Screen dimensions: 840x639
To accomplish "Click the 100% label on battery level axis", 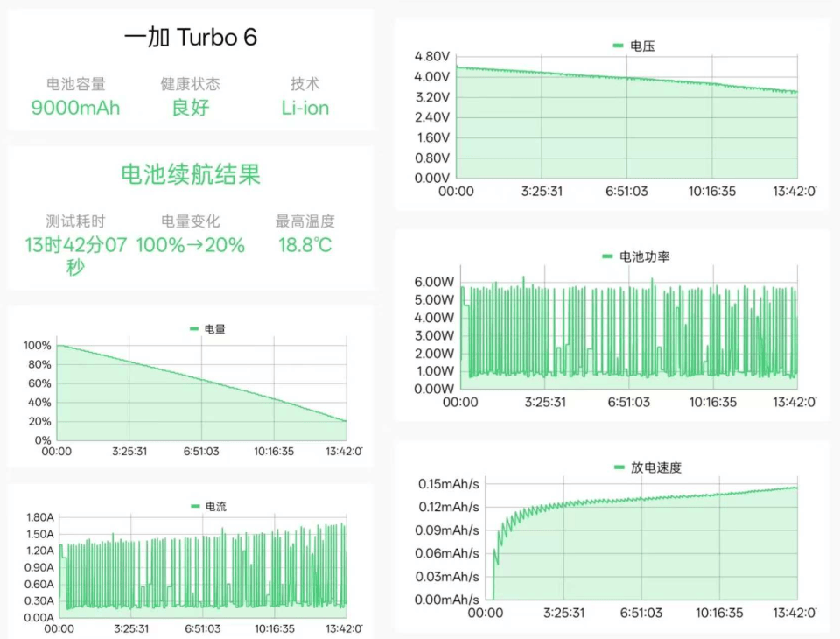I will tap(38, 346).
